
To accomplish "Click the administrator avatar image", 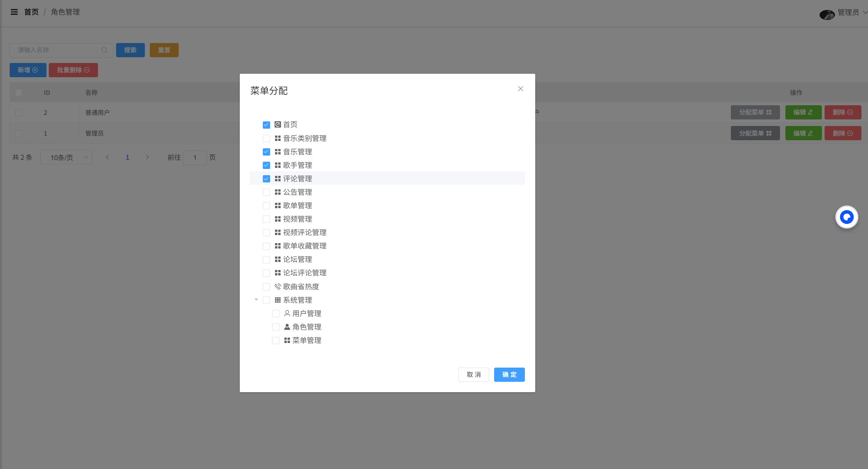I will [827, 15].
